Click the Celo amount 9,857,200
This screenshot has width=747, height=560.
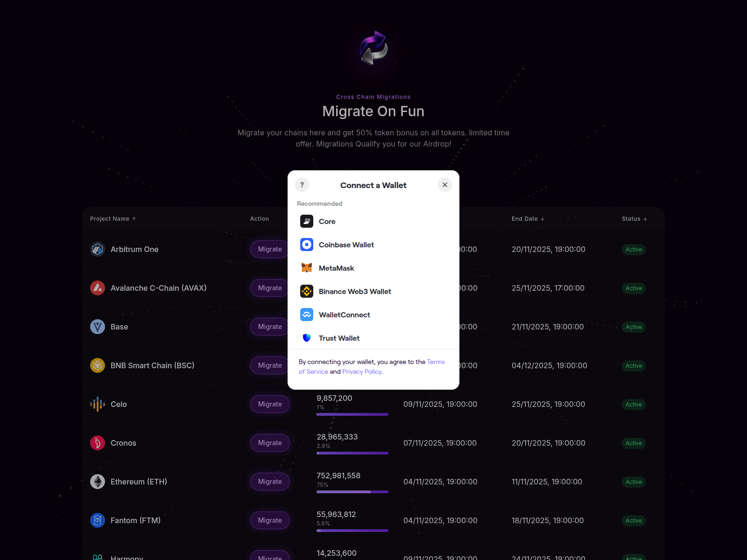click(x=334, y=398)
